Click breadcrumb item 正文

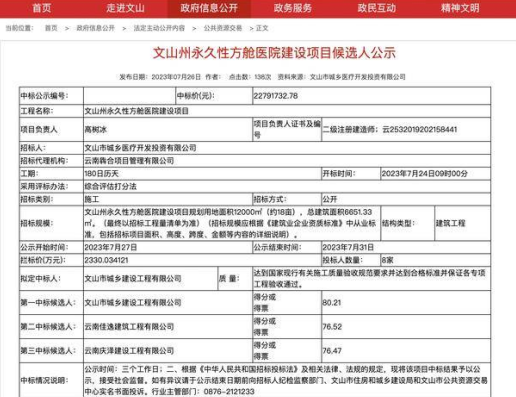coord(262,28)
